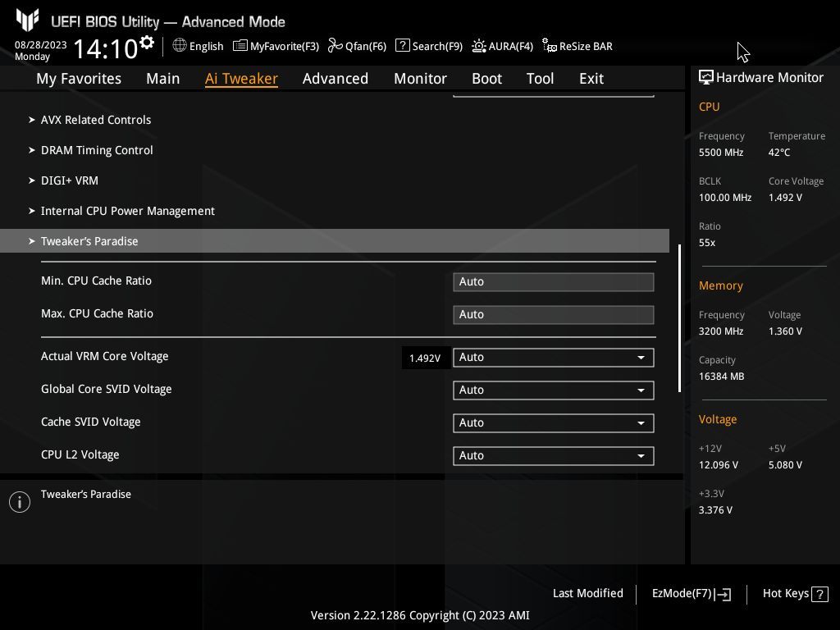The height and width of the screenshot is (630, 840).
Task: Expand AVX Related Controls submenu
Action: point(96,120)
